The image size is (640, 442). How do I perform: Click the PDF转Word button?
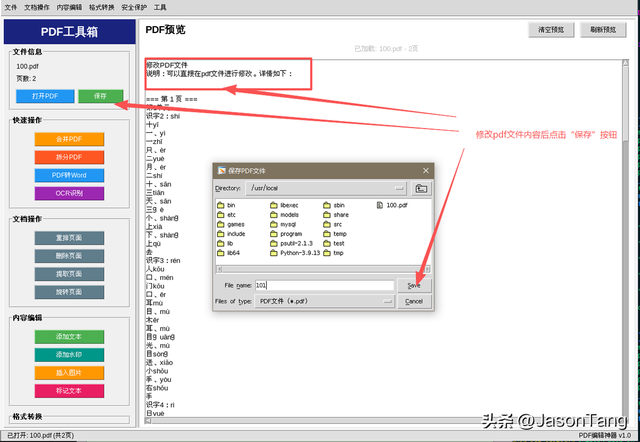(69, 175)
